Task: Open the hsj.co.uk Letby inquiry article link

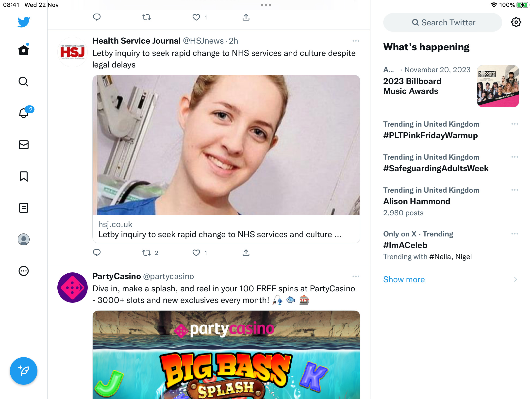Action: [x=226, y=229]
